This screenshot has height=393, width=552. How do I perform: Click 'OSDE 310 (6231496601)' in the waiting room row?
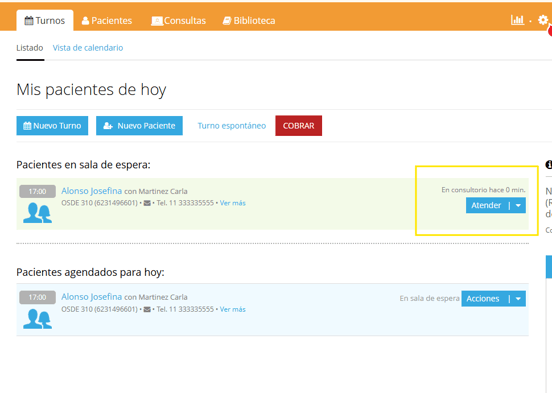tap(99, 203)
